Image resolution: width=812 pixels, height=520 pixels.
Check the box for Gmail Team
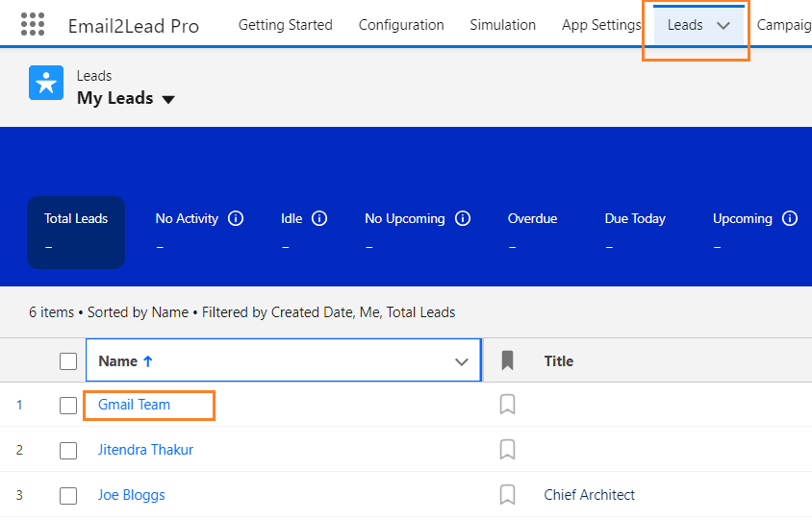point(68,406)
